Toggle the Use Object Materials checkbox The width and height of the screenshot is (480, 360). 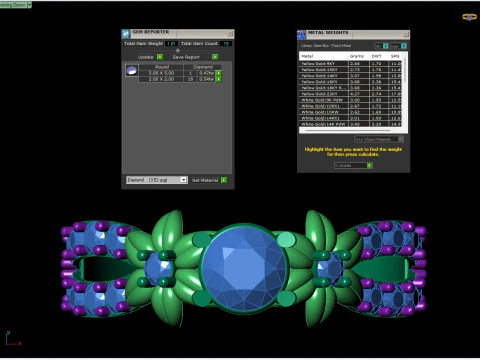click(x=401, y=139)
